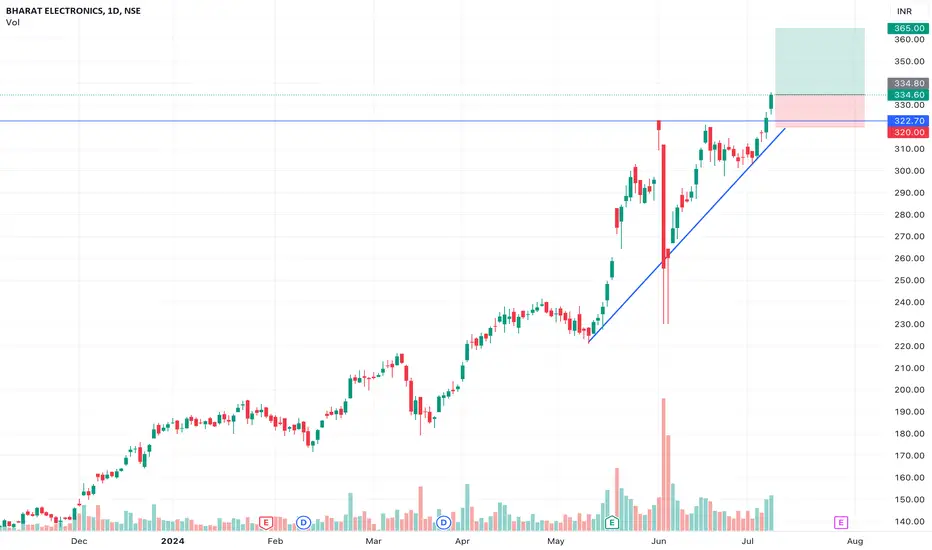Open the blue D dividend marker in February
The height and width of the screenshot is (550, 932).
[304, 523]
